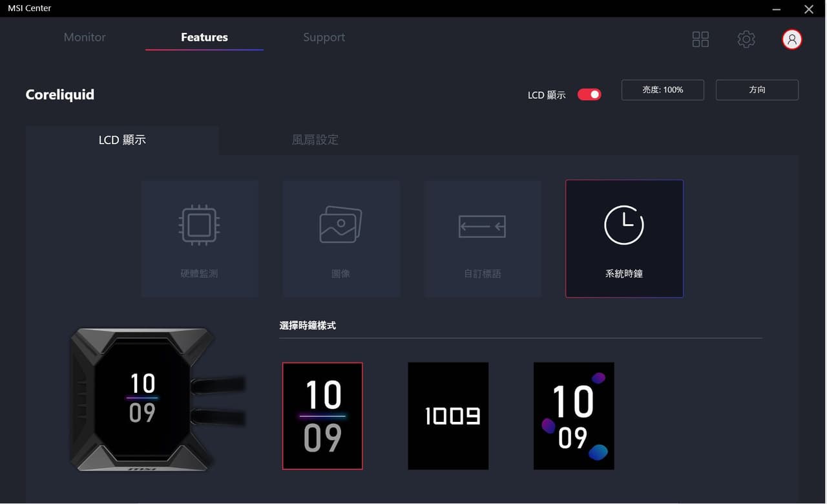Image resolution: width=827 pixels, height=504 pixels.
Task: Select the 系統時鐘 system clock tile
Action: [624, 238]
